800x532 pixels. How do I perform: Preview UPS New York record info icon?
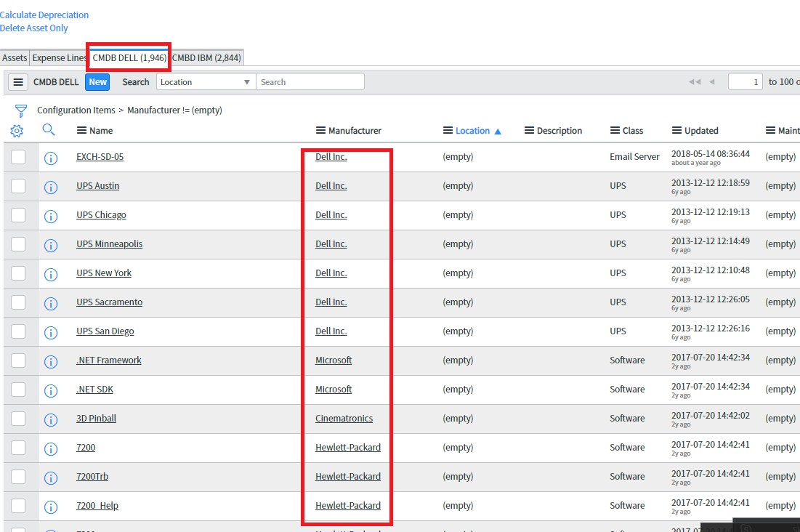click(x=51, y=275)
